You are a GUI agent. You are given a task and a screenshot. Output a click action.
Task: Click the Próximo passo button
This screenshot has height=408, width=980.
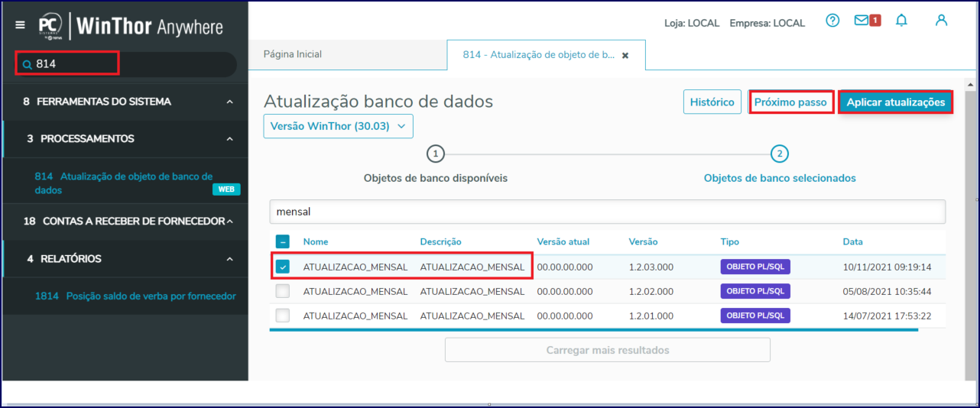click(790, 102)
